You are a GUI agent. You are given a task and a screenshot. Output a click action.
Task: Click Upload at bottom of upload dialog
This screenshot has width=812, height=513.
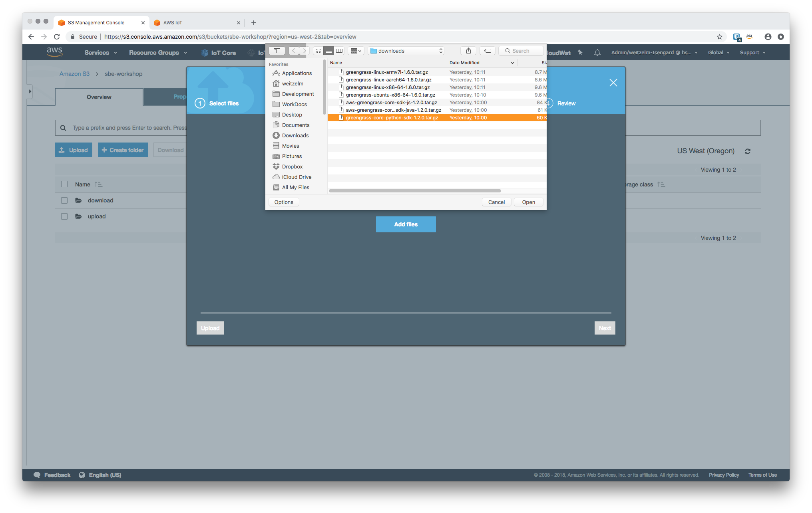tap(210, 328)
